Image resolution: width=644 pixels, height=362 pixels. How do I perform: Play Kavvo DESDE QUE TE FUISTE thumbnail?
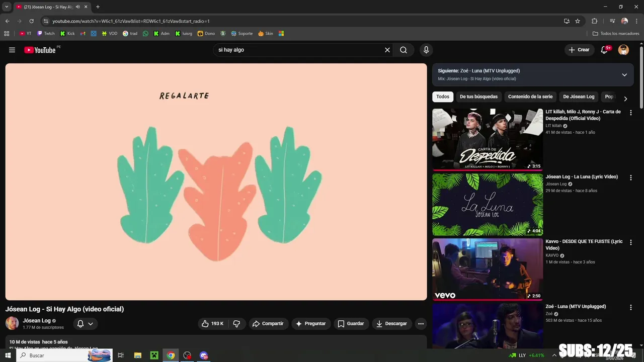tap(488, 269)
